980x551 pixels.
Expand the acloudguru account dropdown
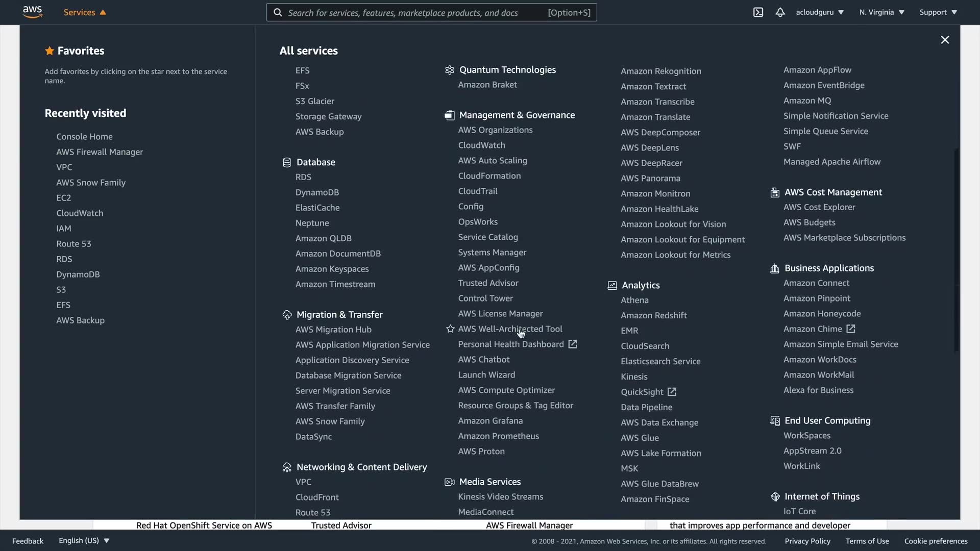820,12
